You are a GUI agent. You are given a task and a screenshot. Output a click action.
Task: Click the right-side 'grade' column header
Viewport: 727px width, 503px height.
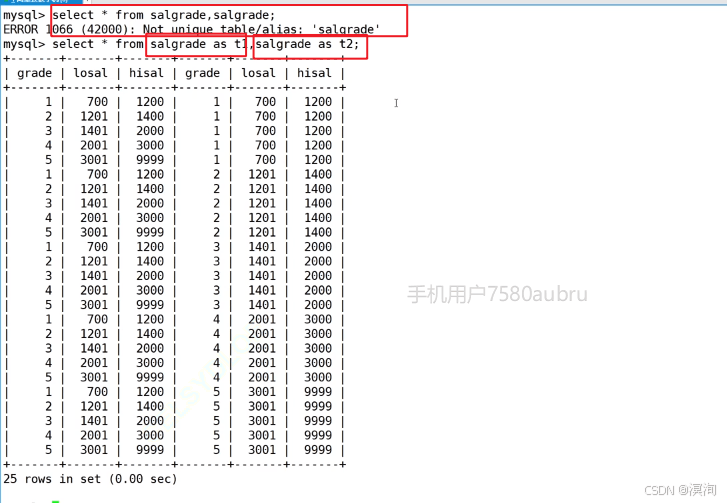click(202, 73)
